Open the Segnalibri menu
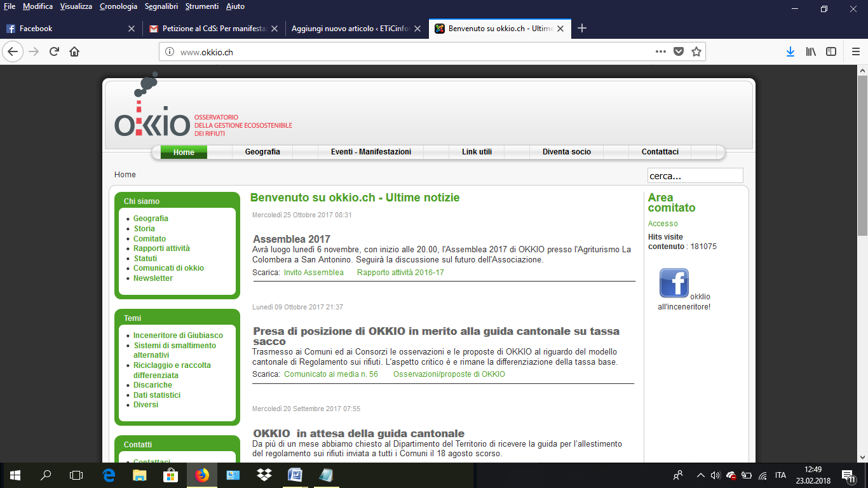The image size is (868, 488). 161,6
